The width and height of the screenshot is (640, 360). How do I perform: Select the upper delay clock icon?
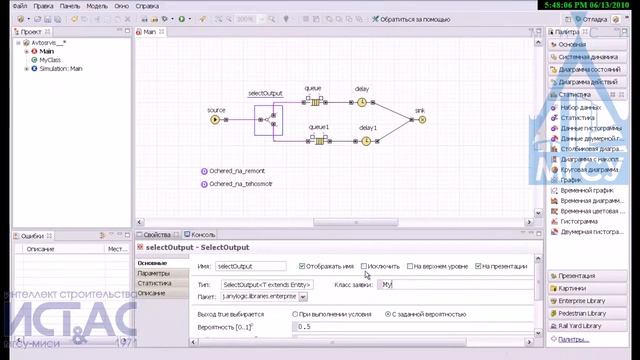[362, 102]
